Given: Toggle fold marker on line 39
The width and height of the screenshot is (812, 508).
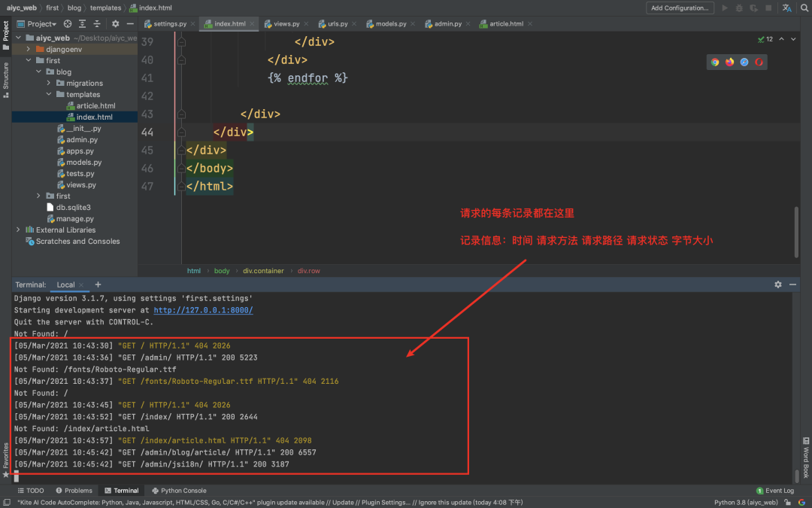Looking at the screenshot, I should [181, 42].
